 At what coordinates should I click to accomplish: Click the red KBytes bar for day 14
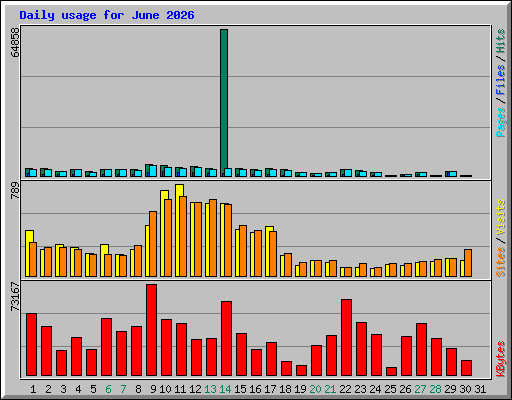click(x=226, y=338)
